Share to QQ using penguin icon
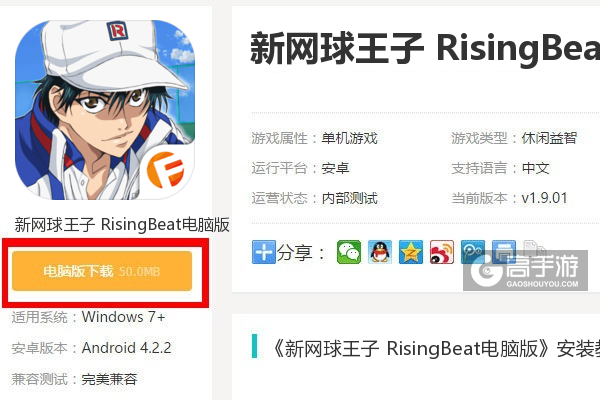This screenshot has width=600, height=400. click(x=380, y=252)
